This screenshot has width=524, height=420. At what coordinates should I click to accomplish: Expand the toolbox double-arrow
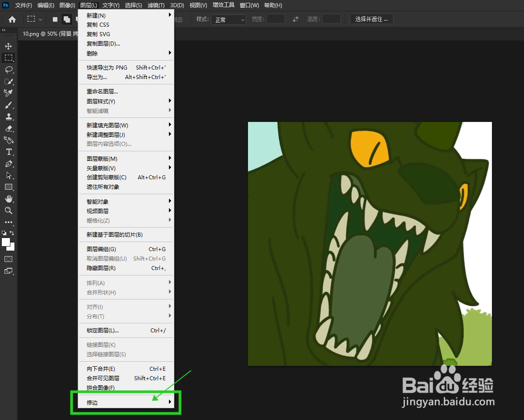[x=4, y=30]
